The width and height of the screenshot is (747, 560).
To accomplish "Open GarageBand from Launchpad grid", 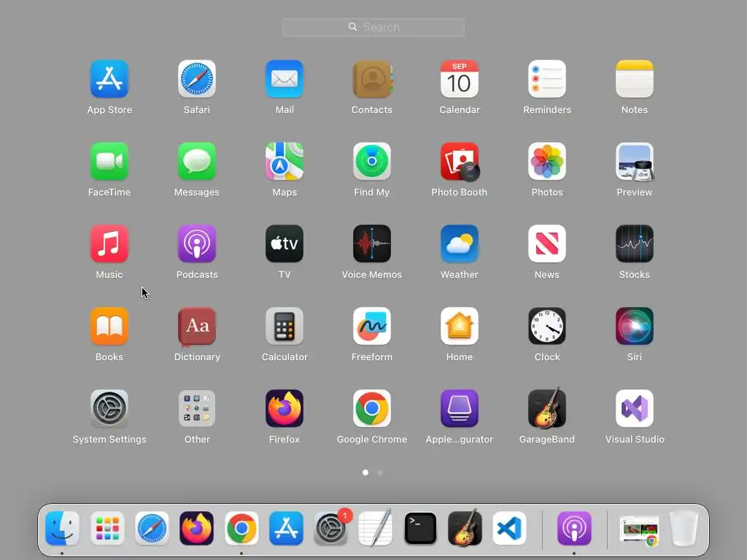I will [547, 408].
